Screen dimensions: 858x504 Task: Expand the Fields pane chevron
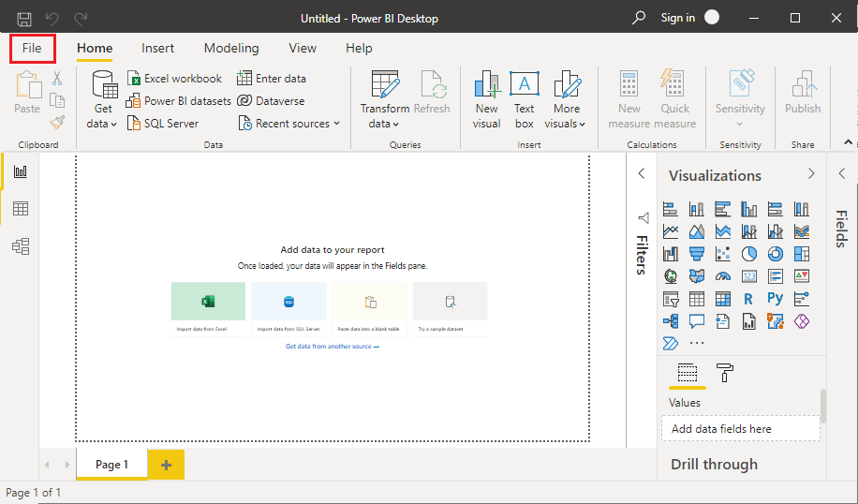(x=841, y=173)
